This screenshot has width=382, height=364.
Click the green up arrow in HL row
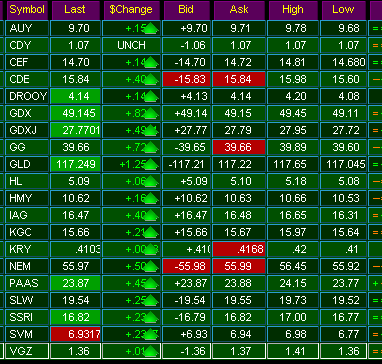coord(151,181)
